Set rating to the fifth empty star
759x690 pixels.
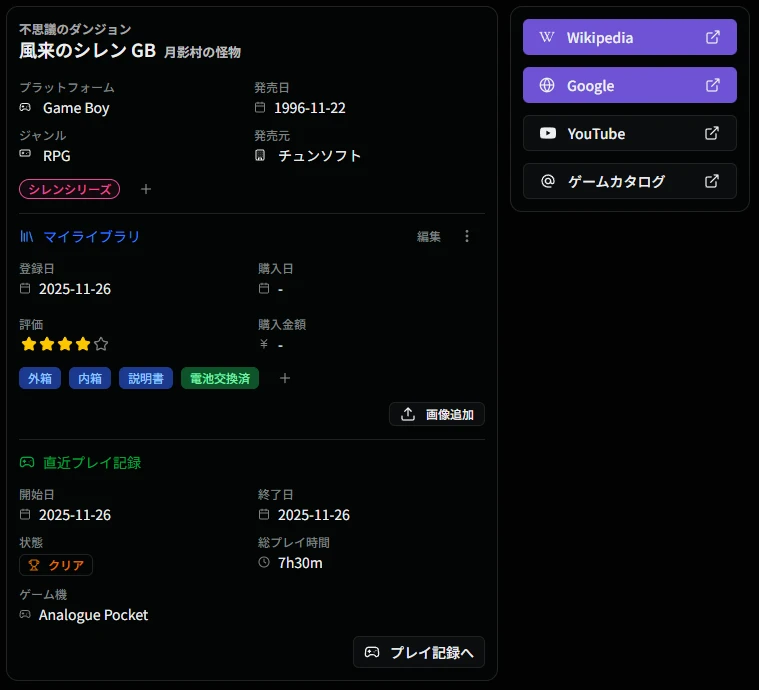(x=101, y=344)
